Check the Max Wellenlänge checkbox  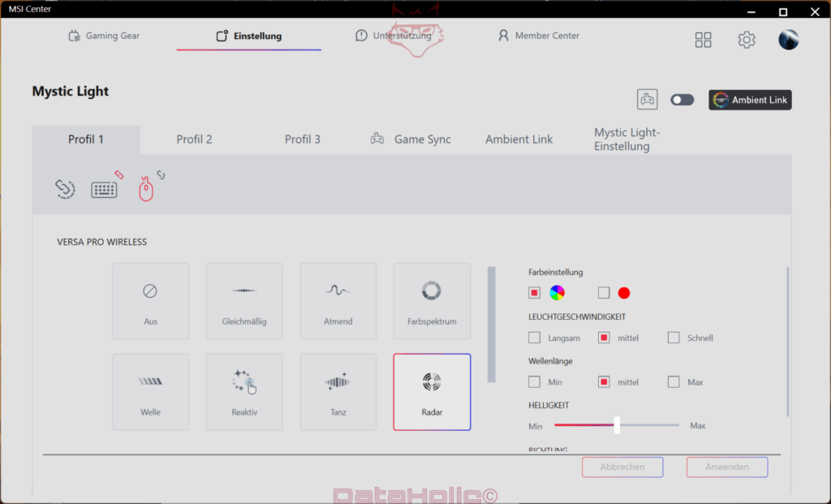(674, 382)
